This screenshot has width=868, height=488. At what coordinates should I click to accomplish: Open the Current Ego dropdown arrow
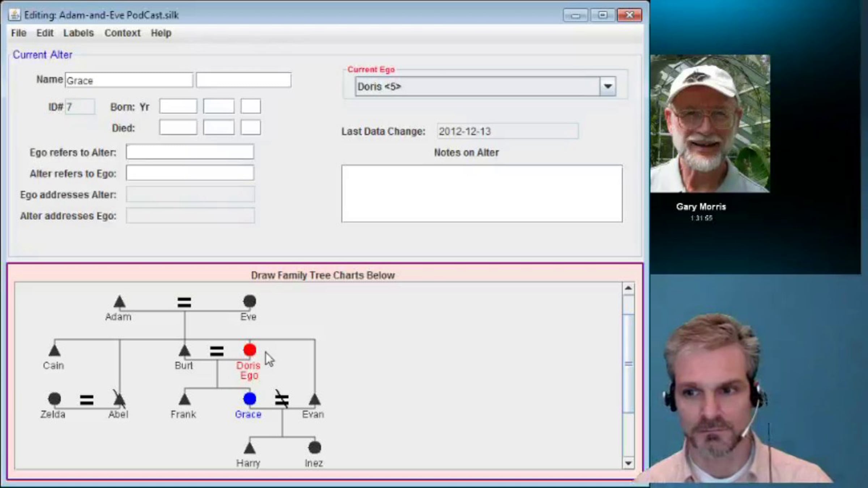point(608,86)
